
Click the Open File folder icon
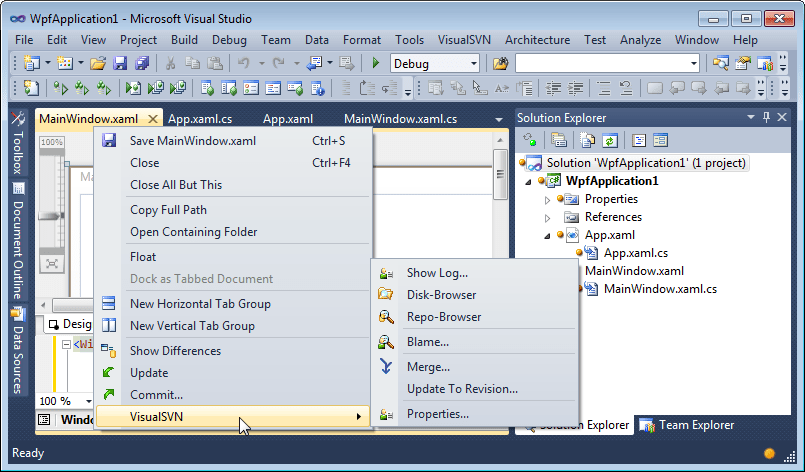coord(98,64)
